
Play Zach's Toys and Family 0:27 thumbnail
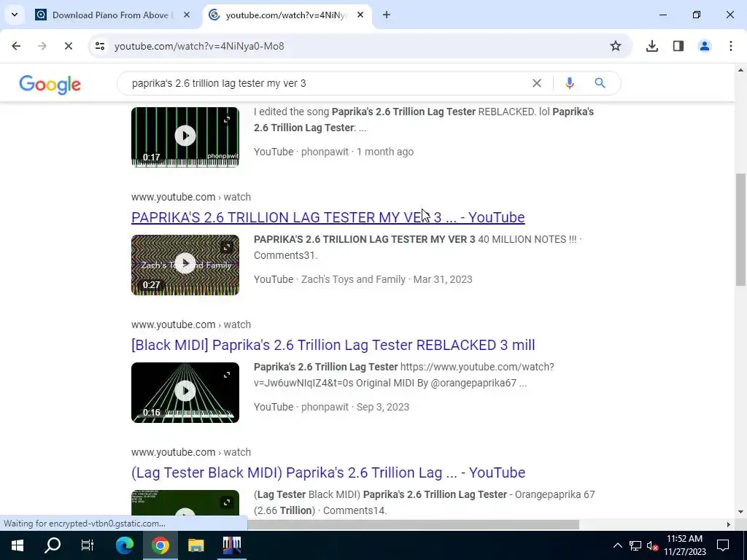tap(185, 265)
